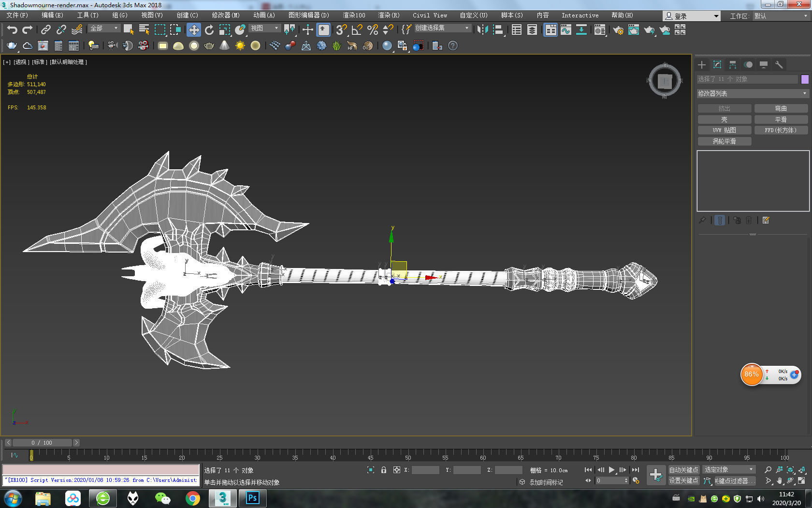Switch to the Hierarchy command panel tab
This screenshot has width=812, height=508.
[733, 65]
